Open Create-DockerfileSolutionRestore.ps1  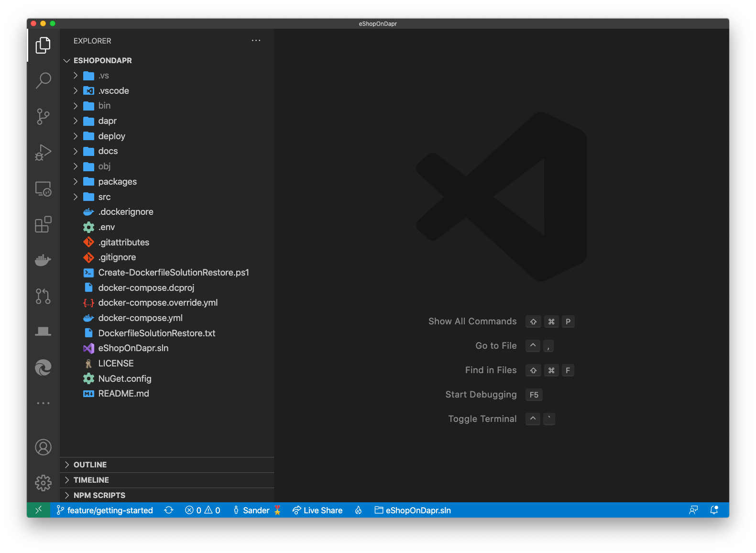pyautogui.click(x=167, y=273)
